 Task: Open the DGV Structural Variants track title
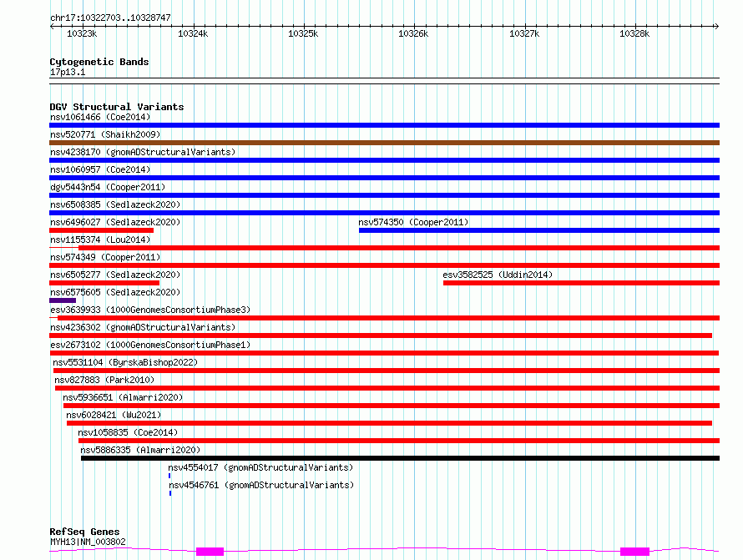117,107
